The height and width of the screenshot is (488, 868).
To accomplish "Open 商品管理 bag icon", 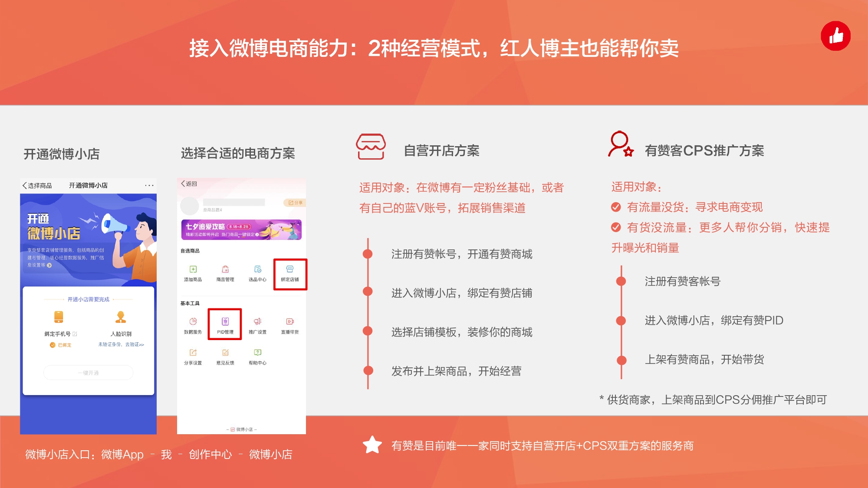I will 225,269.
